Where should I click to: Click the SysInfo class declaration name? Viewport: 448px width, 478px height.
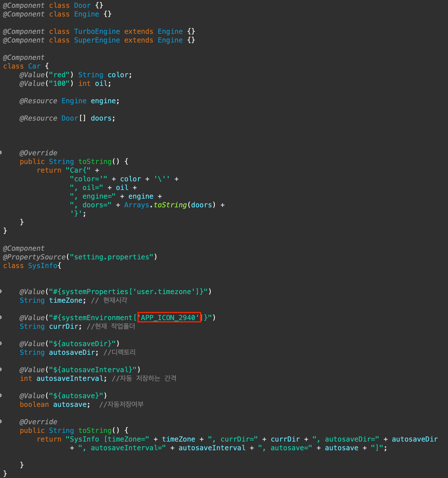(43, 266)
